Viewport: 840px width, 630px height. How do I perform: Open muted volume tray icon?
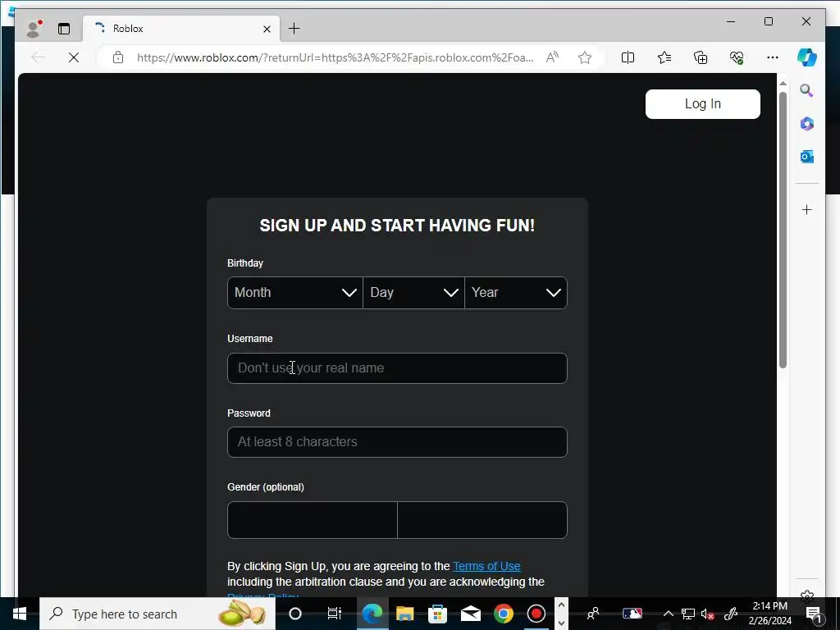click(708, 614)
